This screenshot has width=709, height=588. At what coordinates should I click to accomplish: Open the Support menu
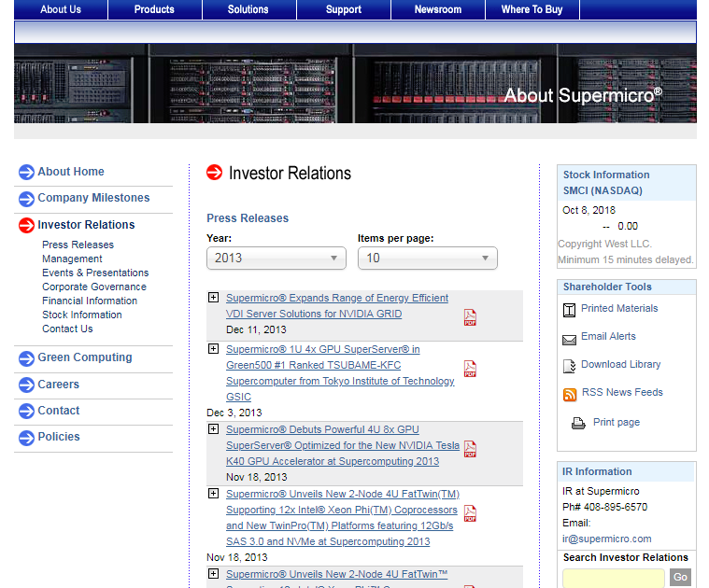(344, 9)
